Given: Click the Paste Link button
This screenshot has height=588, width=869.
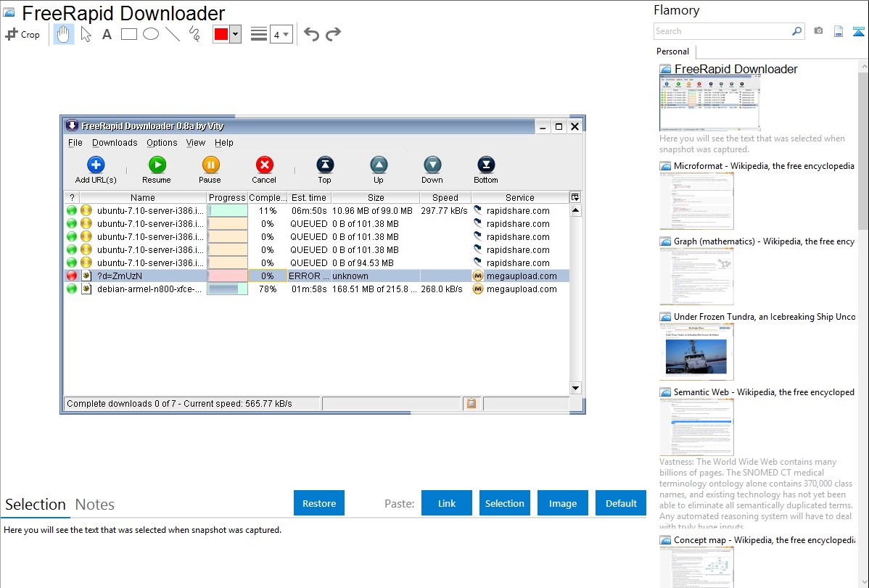Looking at the screenshot, I should pyautogui.click(x=447, y=503).
